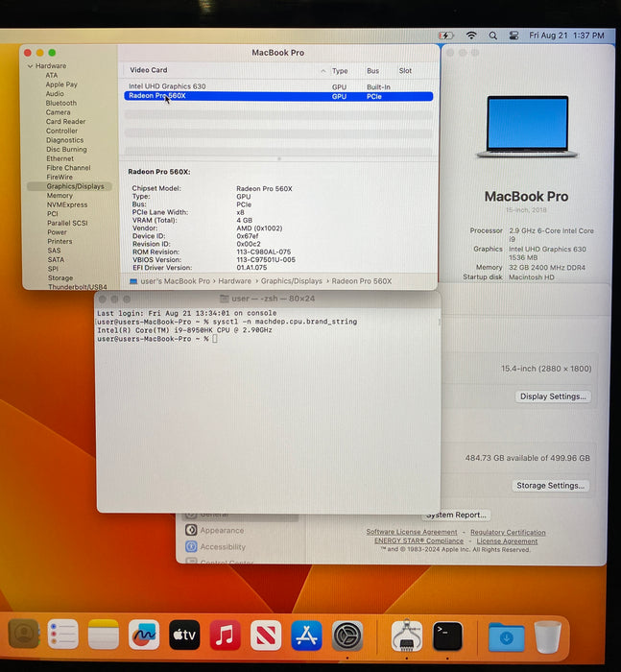Select Storage in hardware sidebar
Image resolution: width=621 pixels, height=672 pixels.
click(60, 277)
